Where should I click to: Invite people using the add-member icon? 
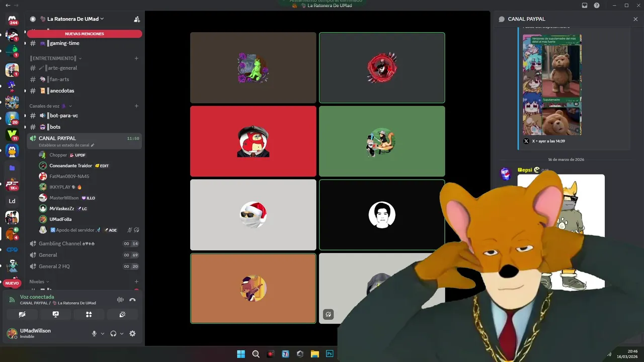coord(136,19)
